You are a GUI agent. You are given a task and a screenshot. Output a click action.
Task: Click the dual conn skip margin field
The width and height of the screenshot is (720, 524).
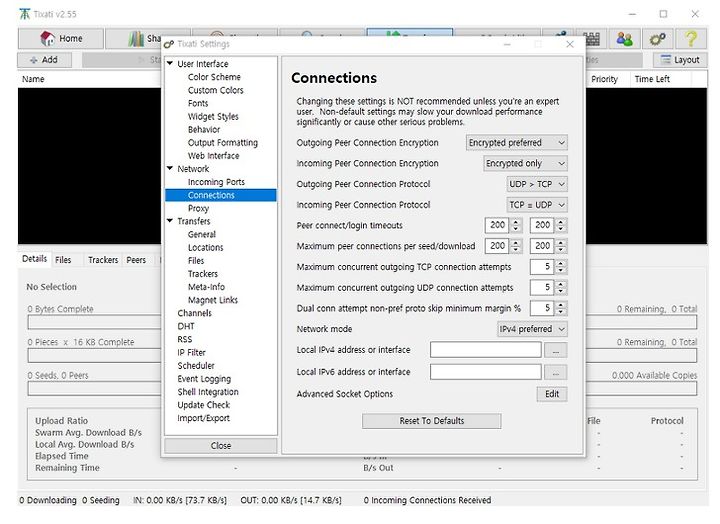pyautogui.click(x=542, y=308)
